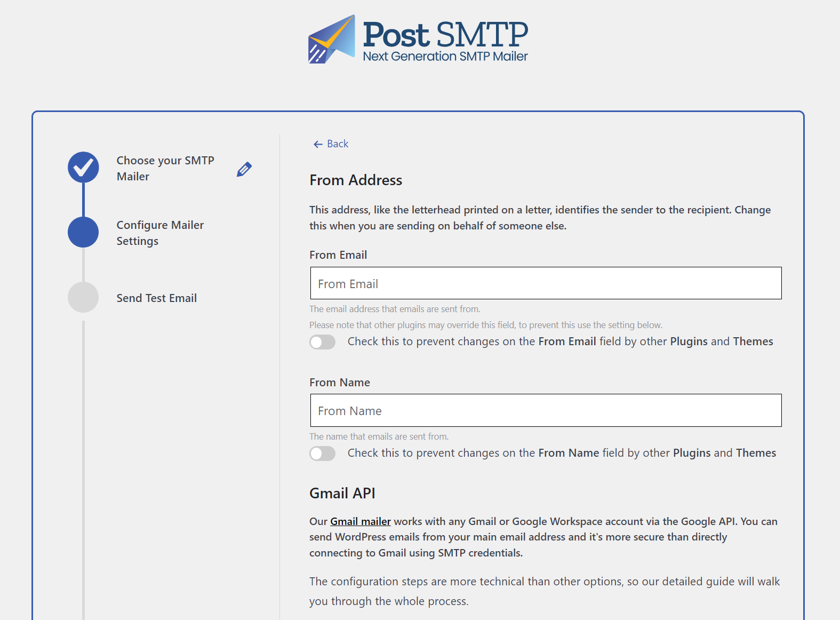
Task: Click the From Name field label above the input
Action: pos(340,383)
